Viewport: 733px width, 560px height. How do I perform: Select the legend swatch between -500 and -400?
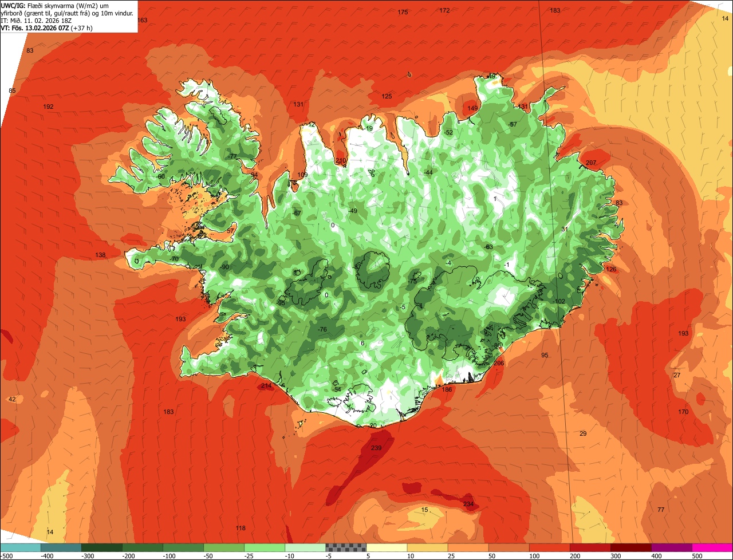(21, 547)
